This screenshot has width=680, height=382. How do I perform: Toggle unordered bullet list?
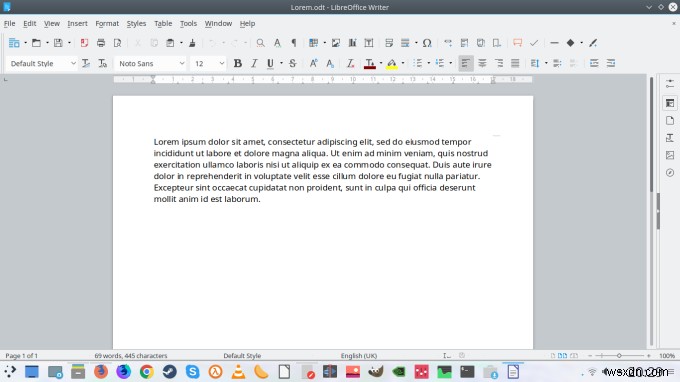coord(418,64)
